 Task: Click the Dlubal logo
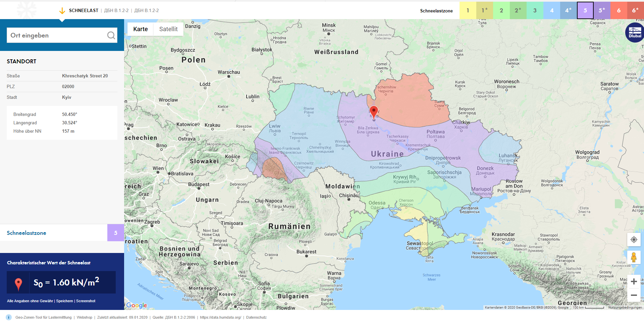pos(634,33)
